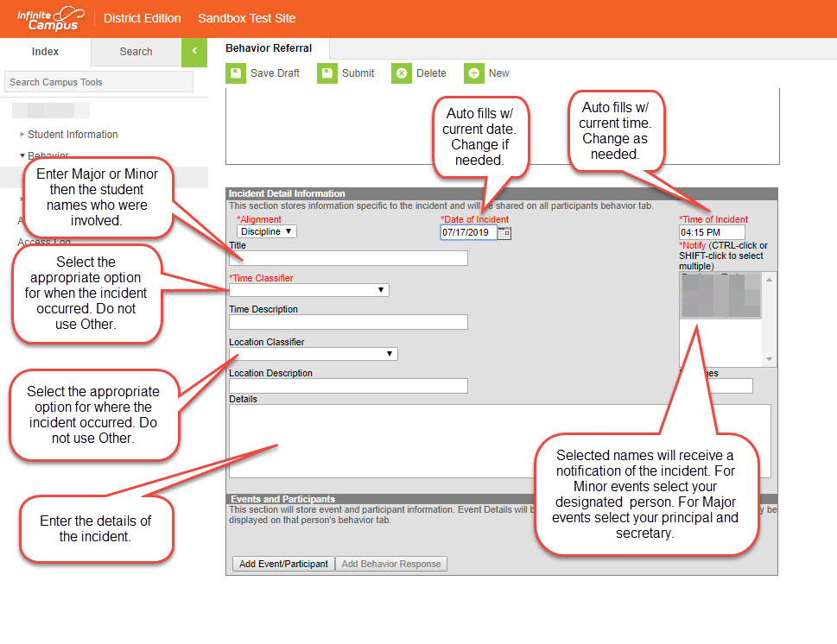Expand the Time Classifier dropdown
The height and width of the screenshot is (644, 837).
coord(308,290)
